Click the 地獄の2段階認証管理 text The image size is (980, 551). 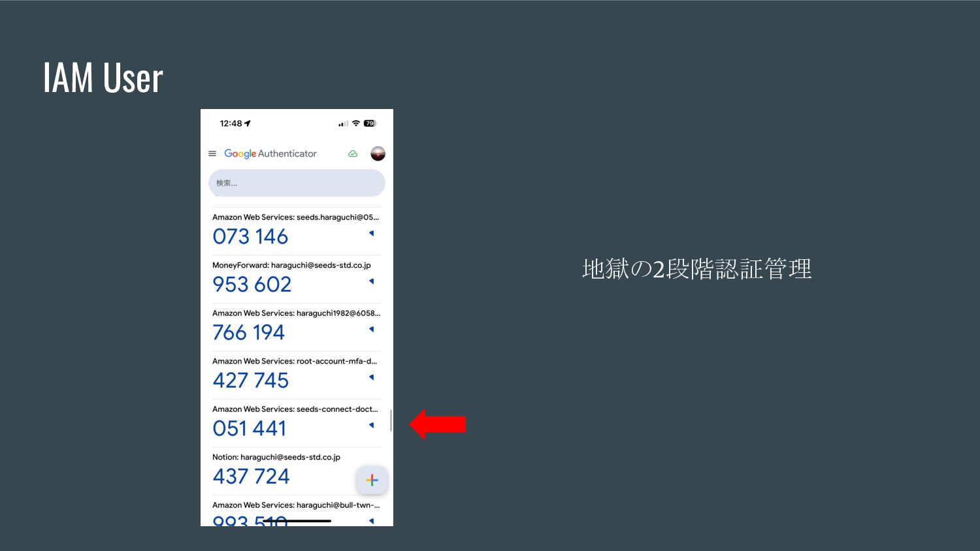(697, 269)
